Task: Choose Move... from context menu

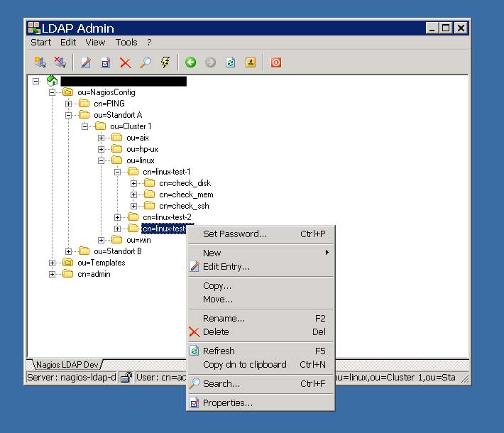Action: (x=261, y=300)
